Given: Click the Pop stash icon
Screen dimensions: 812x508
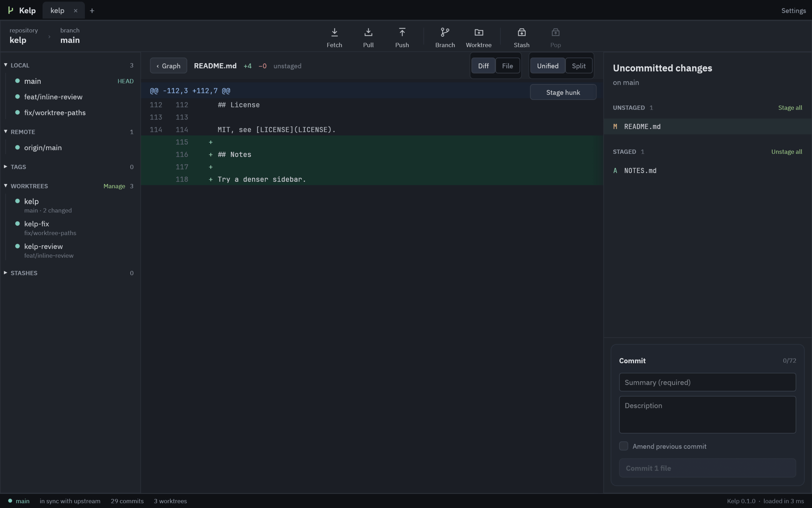Looking at the screenshot, I should pyautogui.click(x=555, y=33).
